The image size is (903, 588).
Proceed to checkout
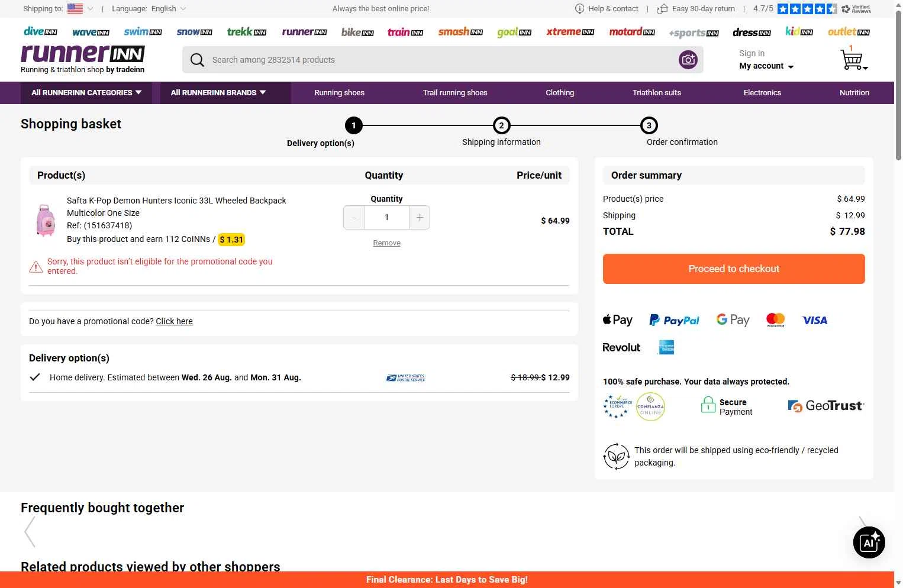tap(734, 269)
